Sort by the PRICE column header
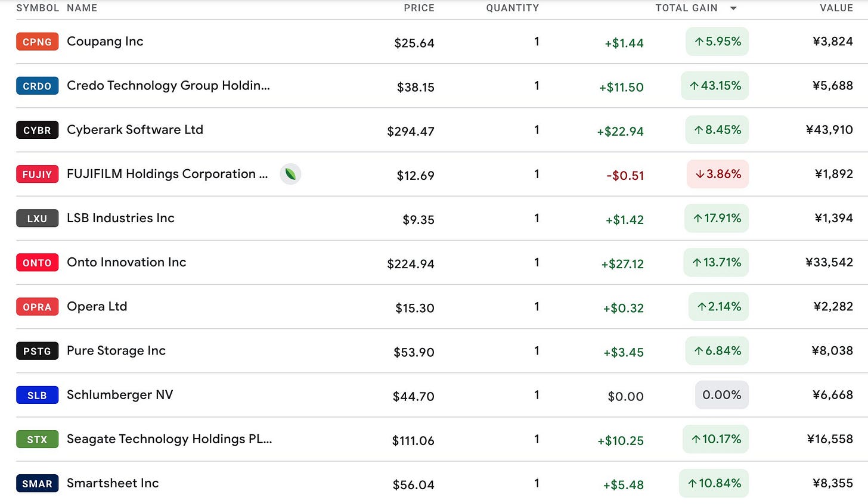Viewport: 868px width, 504px height. (419, 8)
